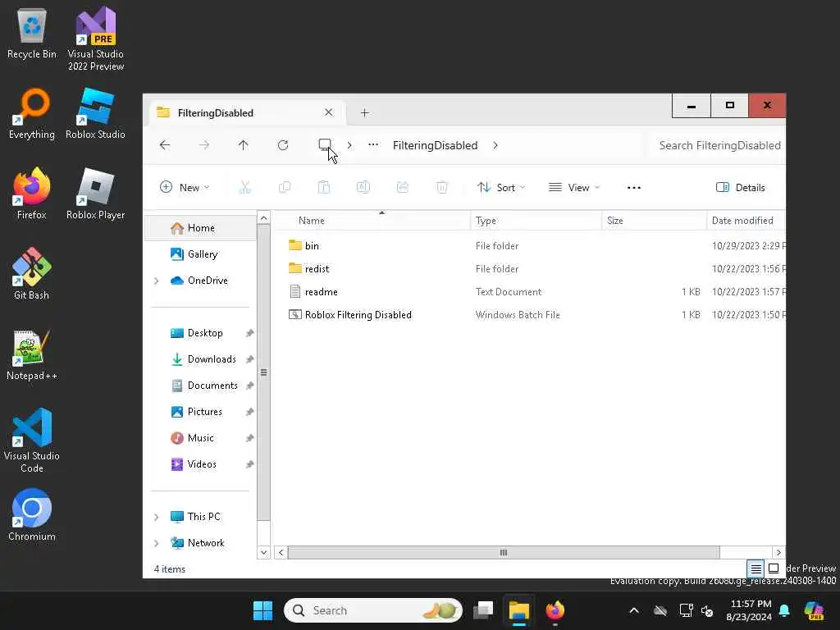Open Task View on the taskbar
This screenshot has width=840, height=630.
[483, 610]
